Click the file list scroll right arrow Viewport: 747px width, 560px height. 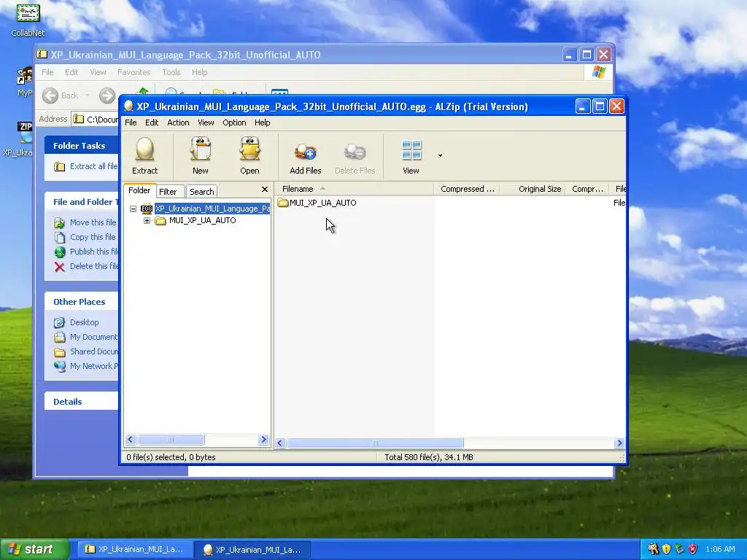point(619,443)
